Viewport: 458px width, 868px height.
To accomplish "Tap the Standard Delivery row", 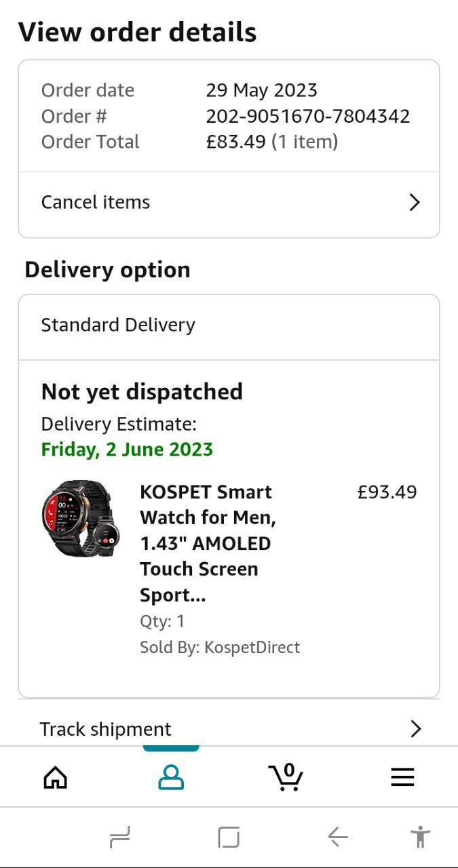I will (118, 325).
